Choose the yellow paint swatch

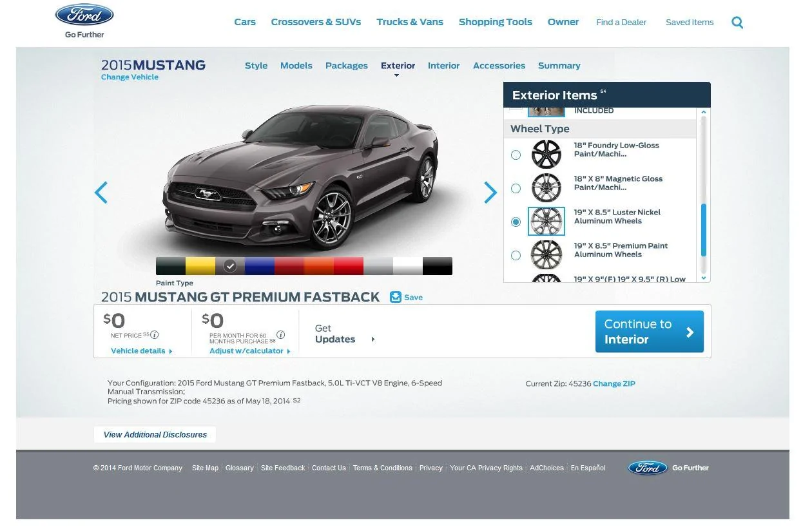pyautogui.click(x=200, y=266)
